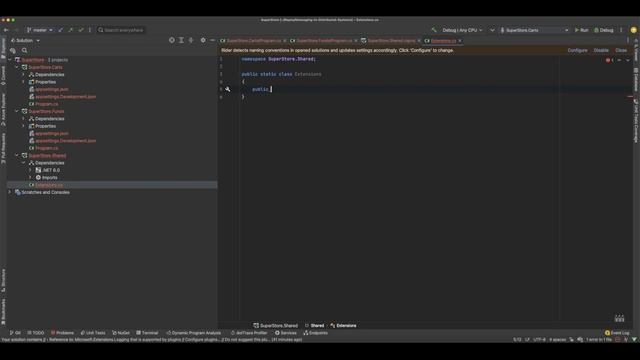Open the Search everywhere field
The image size is (640, 360).
click(121, 30)
